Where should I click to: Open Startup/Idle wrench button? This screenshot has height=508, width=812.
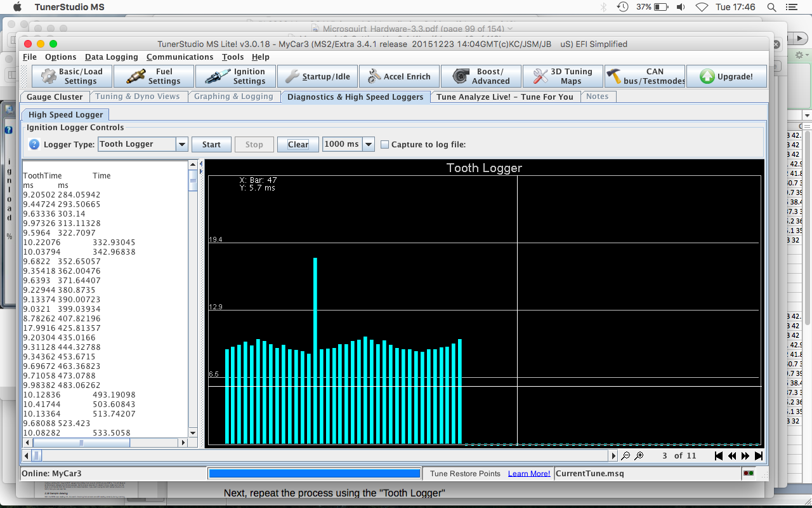click(x=317, y=76)
